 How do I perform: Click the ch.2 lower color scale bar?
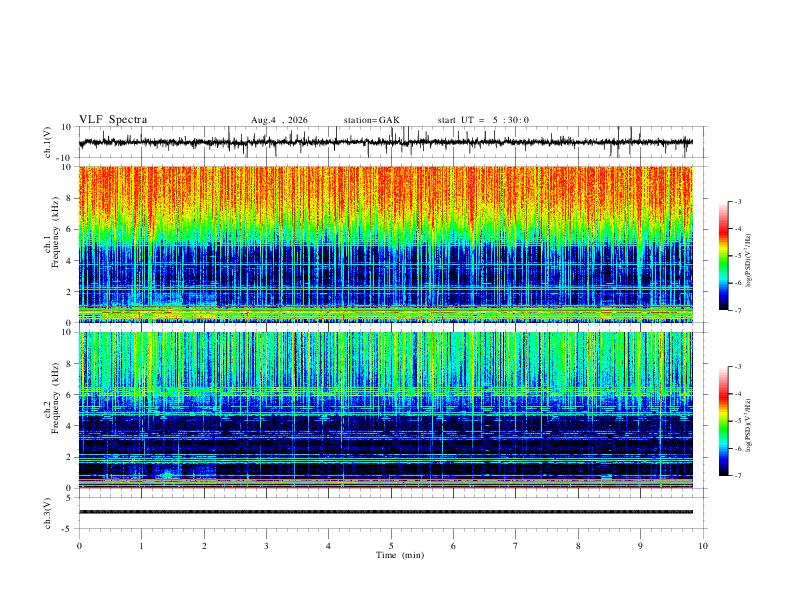click(723, 421)
